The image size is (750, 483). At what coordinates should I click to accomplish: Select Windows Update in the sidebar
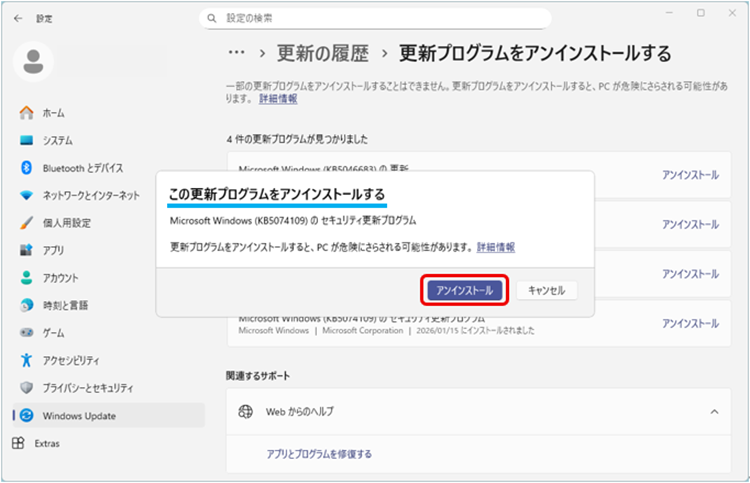[x=79, y=415]
